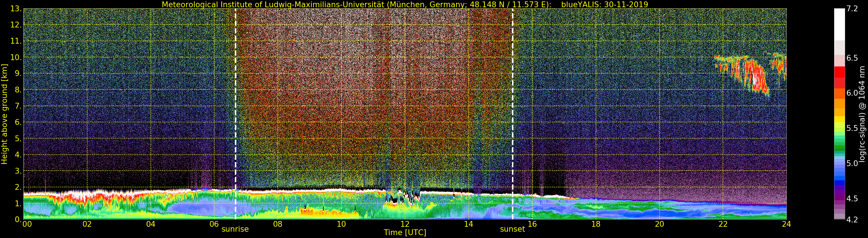This screenshot has width=868, height=238.
Task: Click the '12.' tick on the height axis
Action: click(16, 25)
